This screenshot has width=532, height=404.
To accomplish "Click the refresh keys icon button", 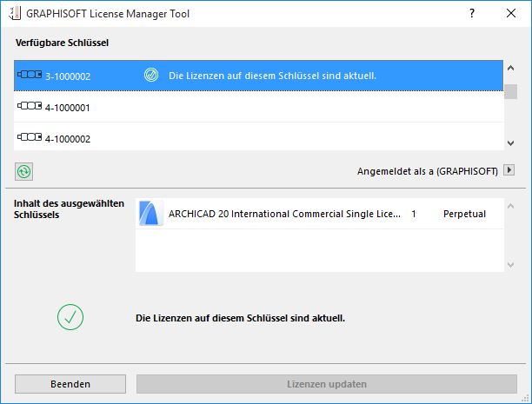I will (23, 170).
